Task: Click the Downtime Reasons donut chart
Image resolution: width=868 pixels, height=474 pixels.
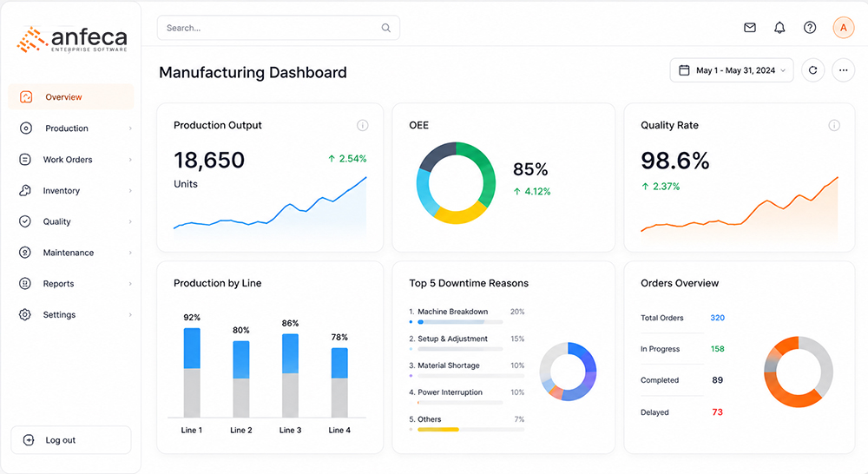Action: coord(568,372)
